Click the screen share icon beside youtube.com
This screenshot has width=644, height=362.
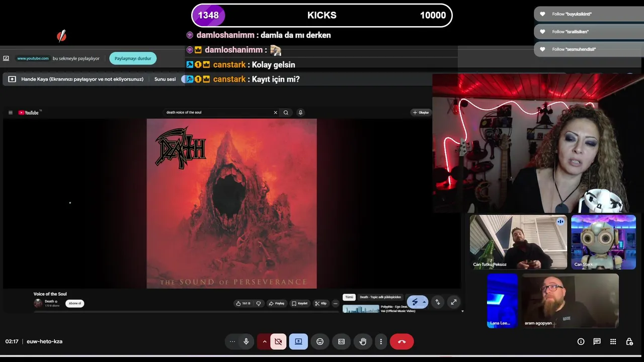(6, 58)
